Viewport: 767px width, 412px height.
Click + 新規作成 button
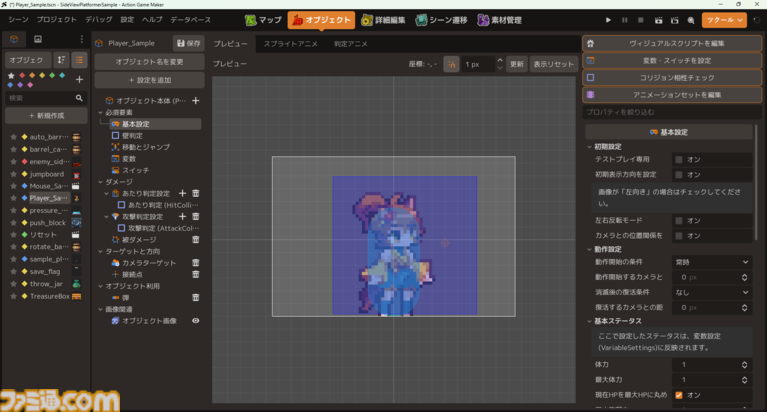tap(45, 115)
